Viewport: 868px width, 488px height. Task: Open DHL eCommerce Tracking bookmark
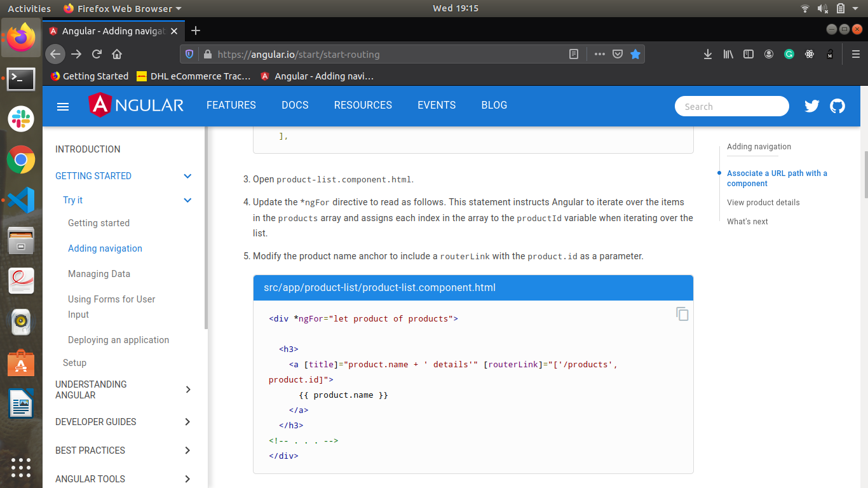tap(194, 76)
